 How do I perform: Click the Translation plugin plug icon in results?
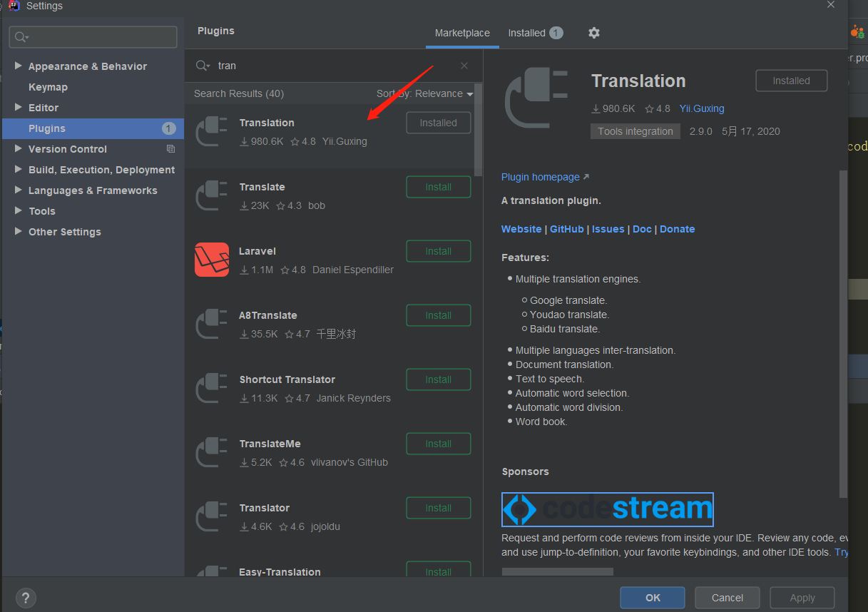pos(211,132)
